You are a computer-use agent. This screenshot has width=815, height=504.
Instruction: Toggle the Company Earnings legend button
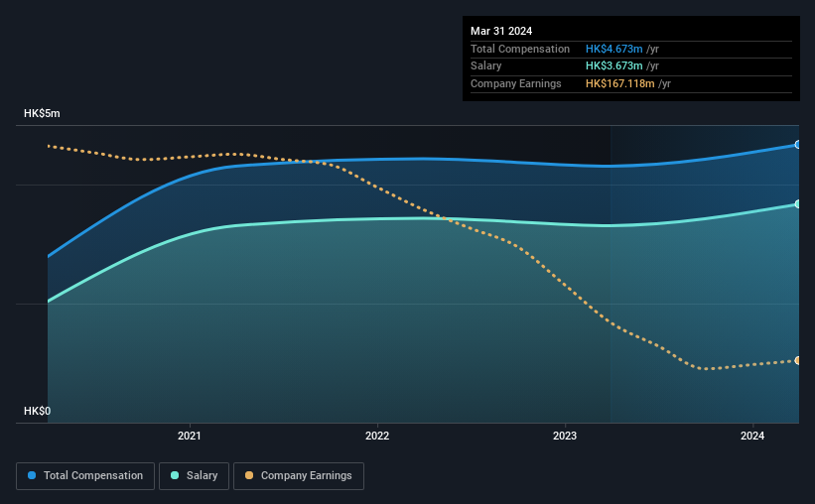[x=299, y=476]
